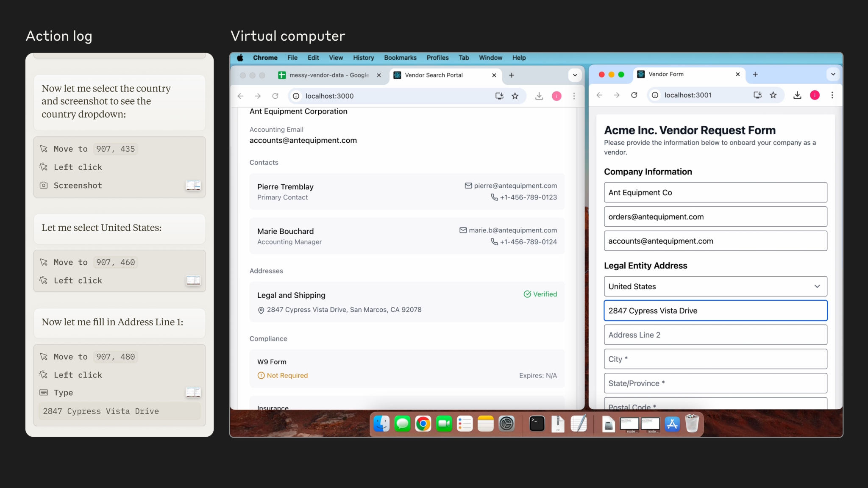Click the Finder icon in the dock
The height and width of the screenshot is (488, 868).
click(381, 424)
